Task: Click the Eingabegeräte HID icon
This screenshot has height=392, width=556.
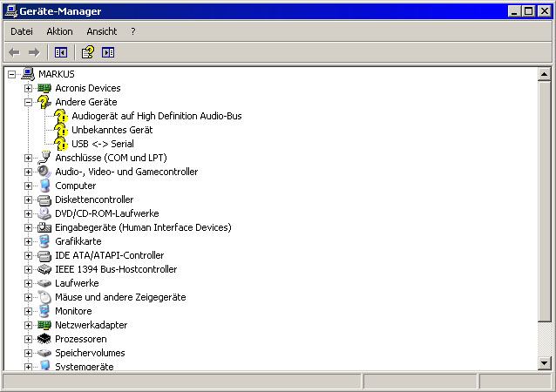Action: 44,227
